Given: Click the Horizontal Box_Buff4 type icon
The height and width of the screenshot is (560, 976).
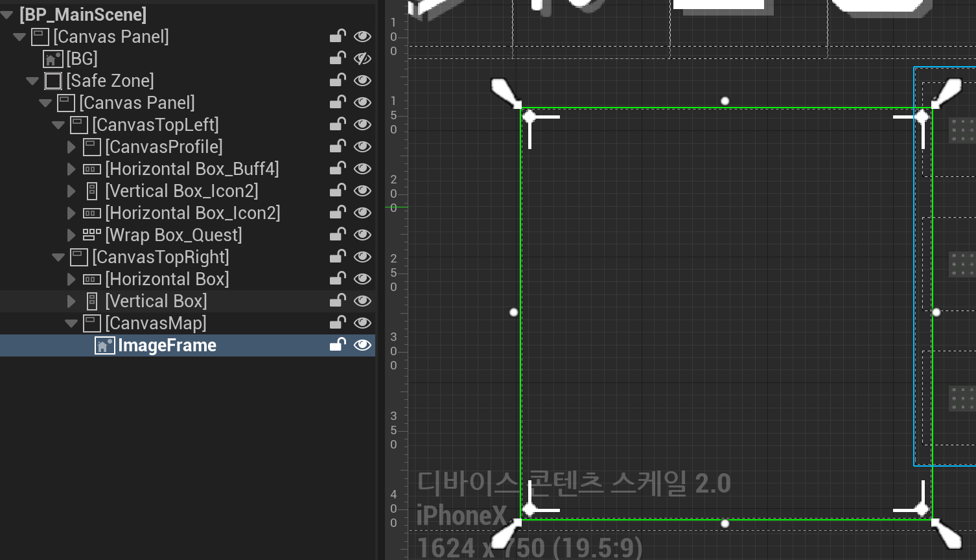Looking at the screenshot, I should point(91,169).
